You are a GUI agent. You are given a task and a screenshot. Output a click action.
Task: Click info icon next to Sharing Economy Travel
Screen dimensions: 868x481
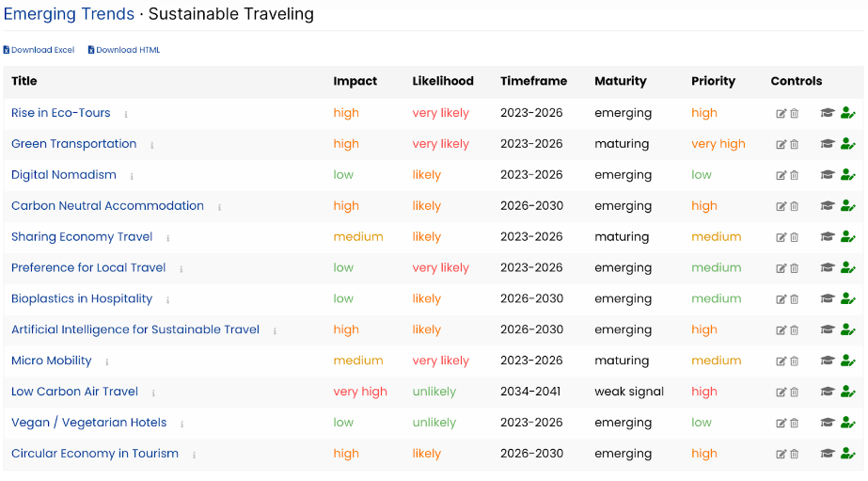[x=167, y=238]
